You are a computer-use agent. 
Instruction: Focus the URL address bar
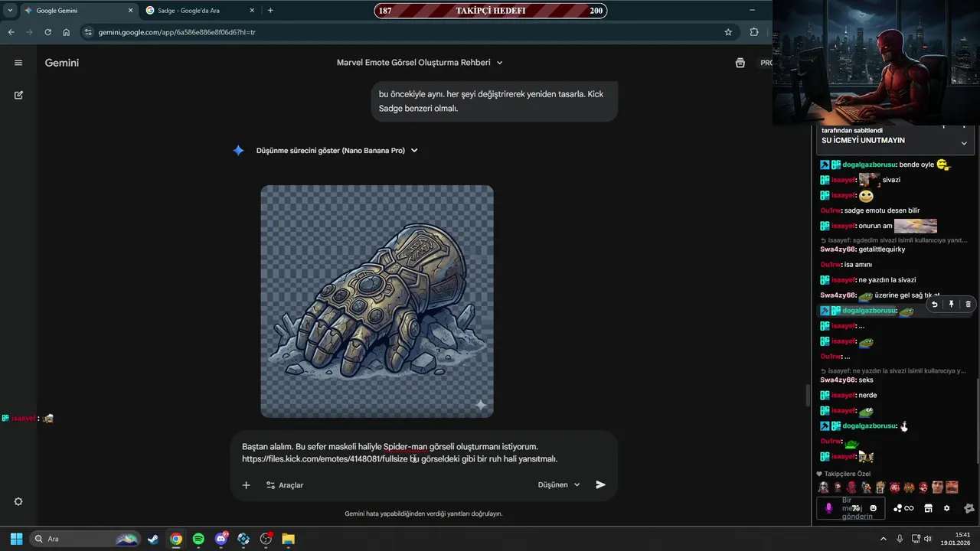(x=406, y=32)
